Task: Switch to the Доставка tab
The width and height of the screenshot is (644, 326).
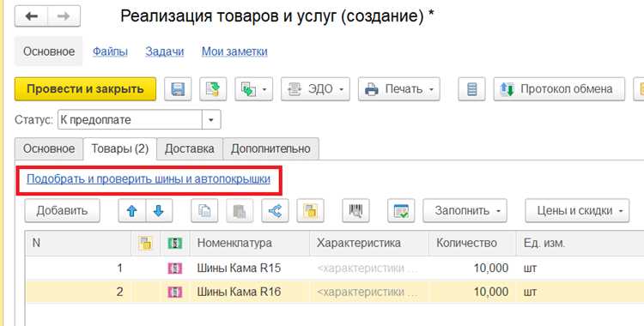Action: [190, 148]
